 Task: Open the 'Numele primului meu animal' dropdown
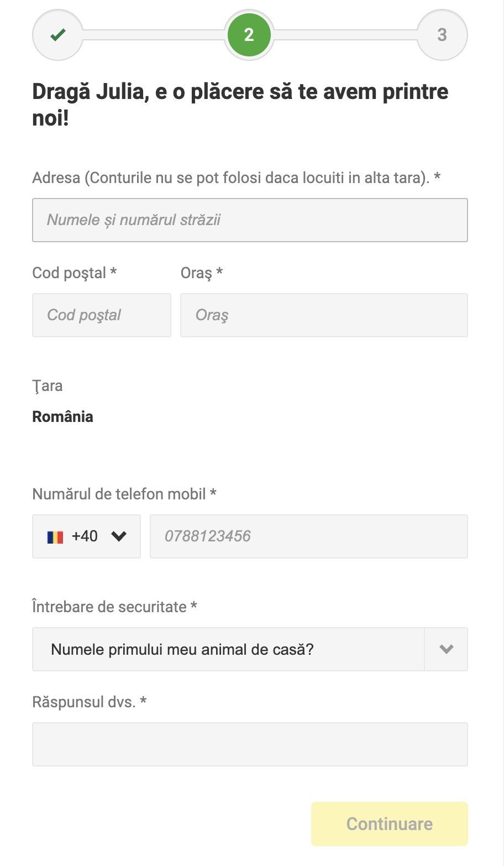click(228, 649)
